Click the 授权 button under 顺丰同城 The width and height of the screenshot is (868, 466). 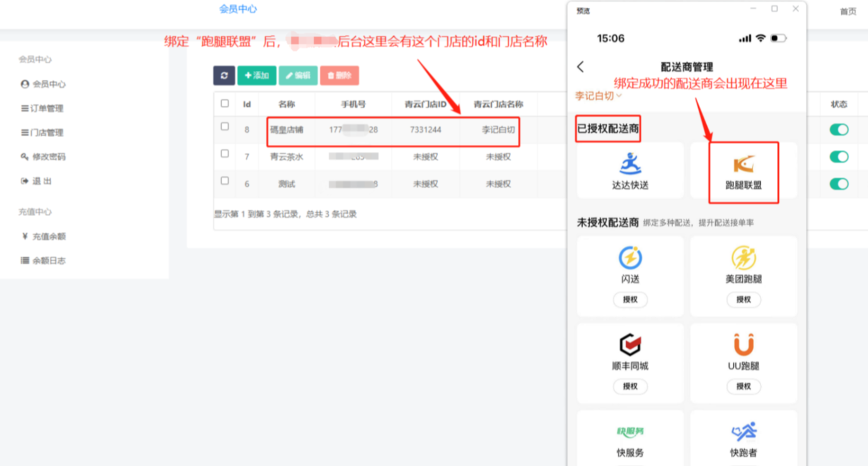(630, 386)
